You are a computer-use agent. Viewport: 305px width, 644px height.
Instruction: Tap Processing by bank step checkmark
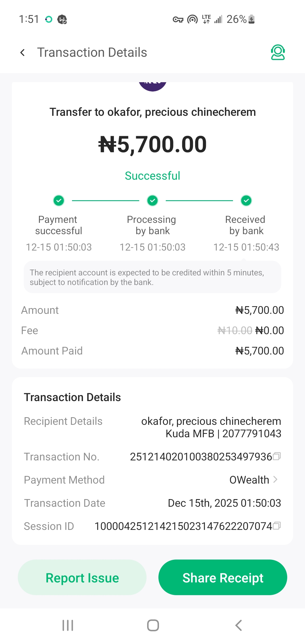point(152,201)
